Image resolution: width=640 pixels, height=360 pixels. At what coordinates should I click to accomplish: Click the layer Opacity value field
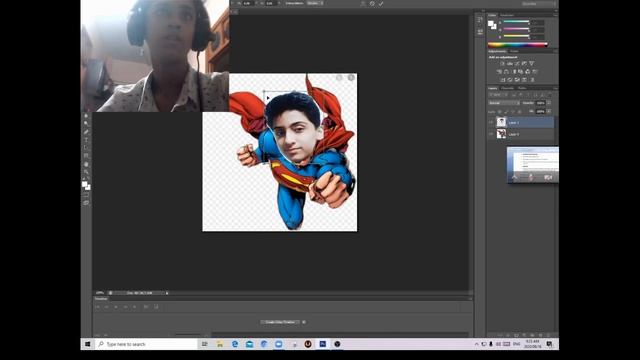[541, 103]
